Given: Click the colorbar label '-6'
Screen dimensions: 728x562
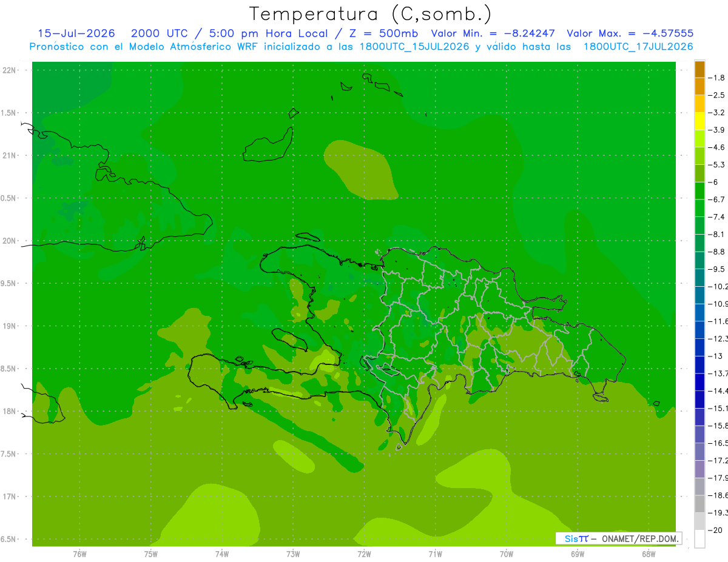Looking at the screenshot, I should coord(713,182).
